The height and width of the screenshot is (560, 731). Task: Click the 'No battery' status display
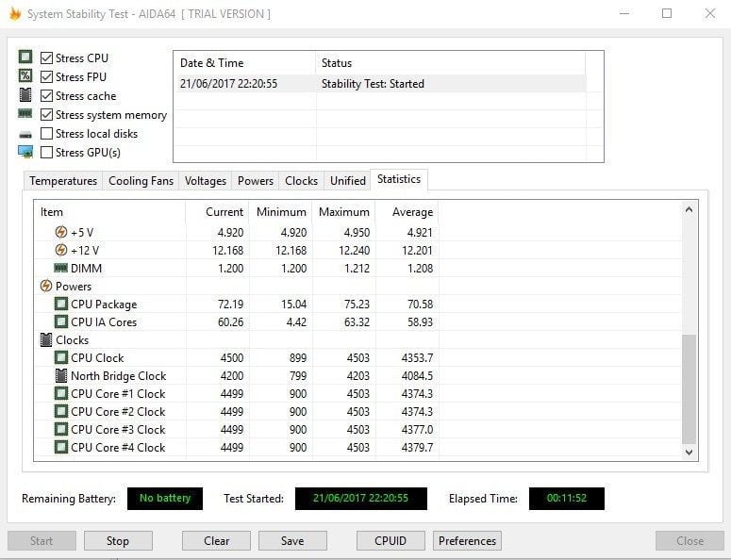point(165,498)
